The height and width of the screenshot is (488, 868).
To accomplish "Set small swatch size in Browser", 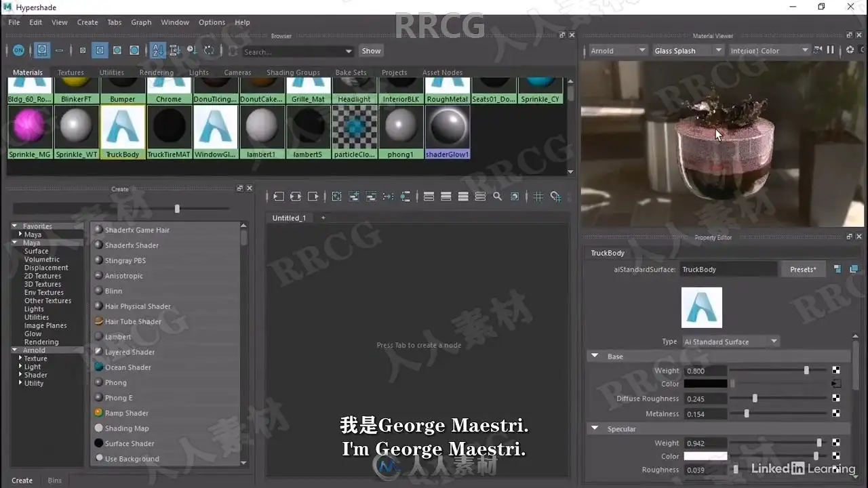I will [83, 50].
